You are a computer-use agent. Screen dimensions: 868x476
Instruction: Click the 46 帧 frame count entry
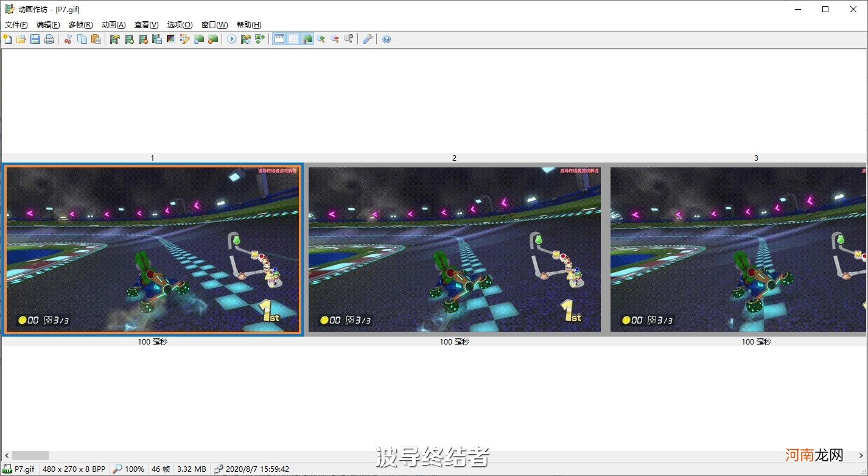161,469
